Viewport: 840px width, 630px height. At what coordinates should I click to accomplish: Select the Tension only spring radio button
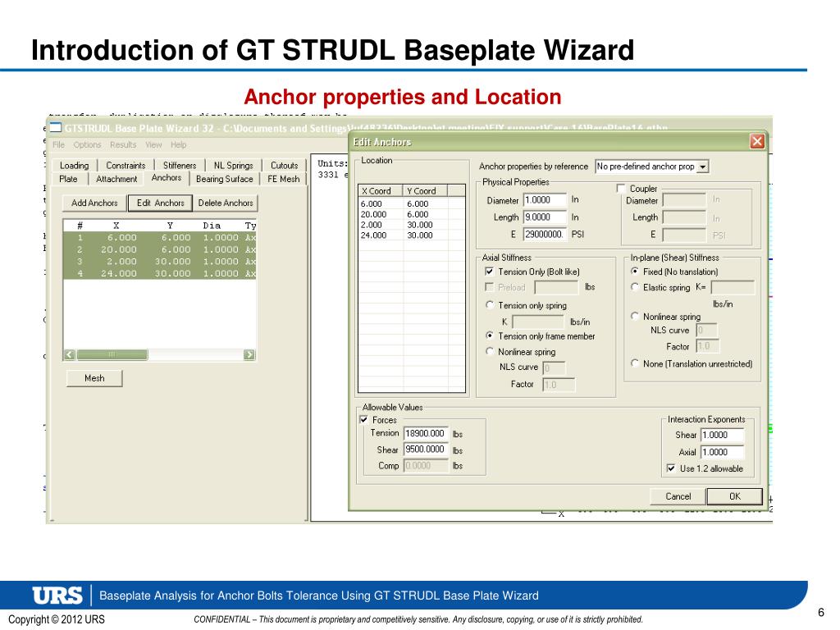tap(489, 305)
